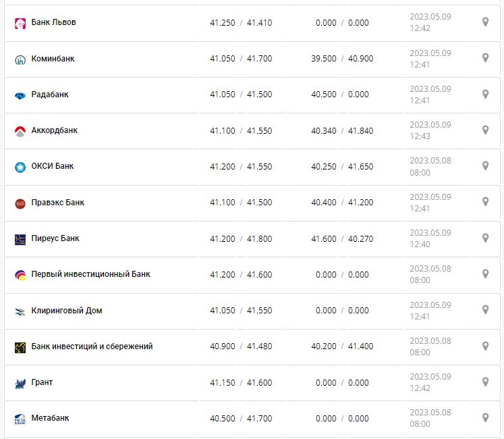504x439 pixels.
Task: Select the Клиринговый Дом bank name
Action: (x=67, y=311)
